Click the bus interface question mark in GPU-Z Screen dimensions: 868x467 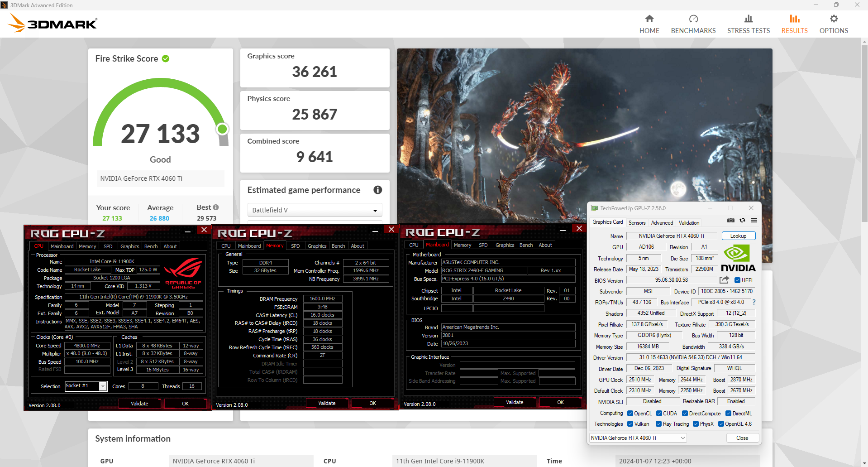point(754,302)
